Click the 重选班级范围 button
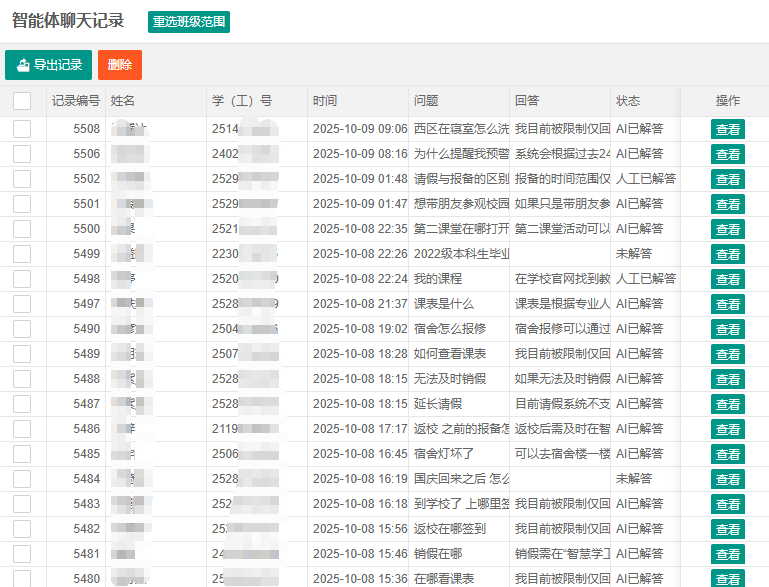 pos(189,21)
